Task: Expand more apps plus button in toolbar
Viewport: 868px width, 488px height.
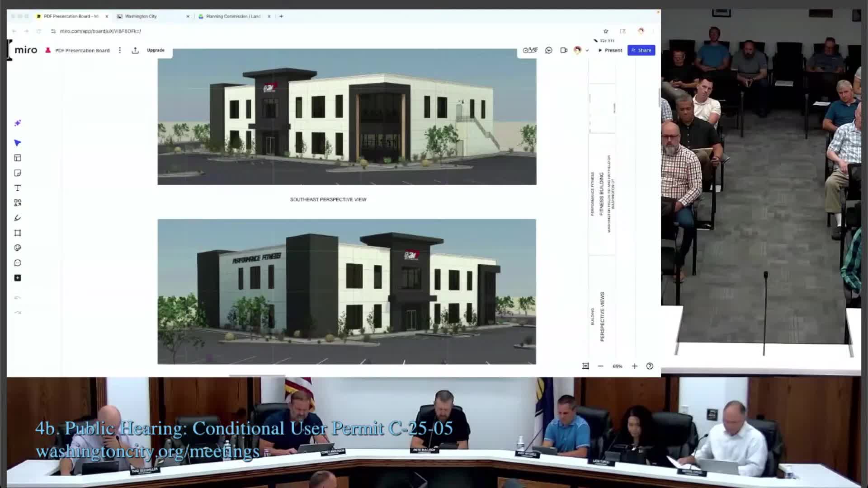Action: [18, 278]
